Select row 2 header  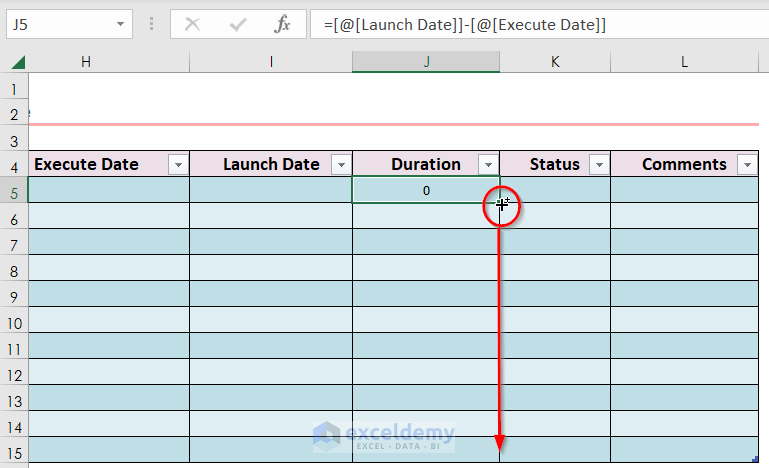(14, 114)
